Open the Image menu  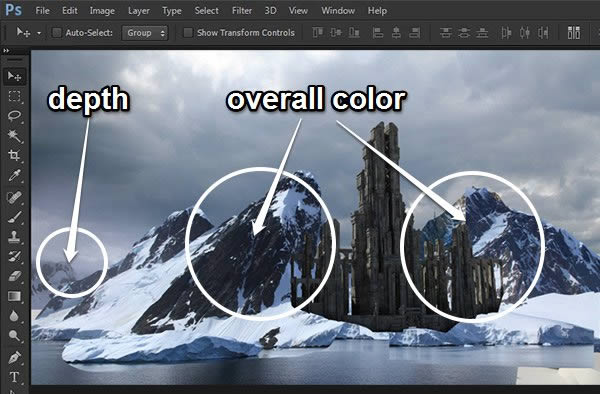(102, 11)
